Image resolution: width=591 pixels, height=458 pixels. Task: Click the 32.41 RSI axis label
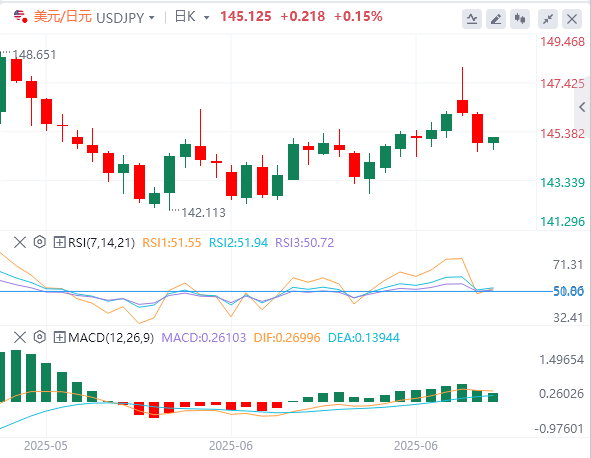coord(568,318)
